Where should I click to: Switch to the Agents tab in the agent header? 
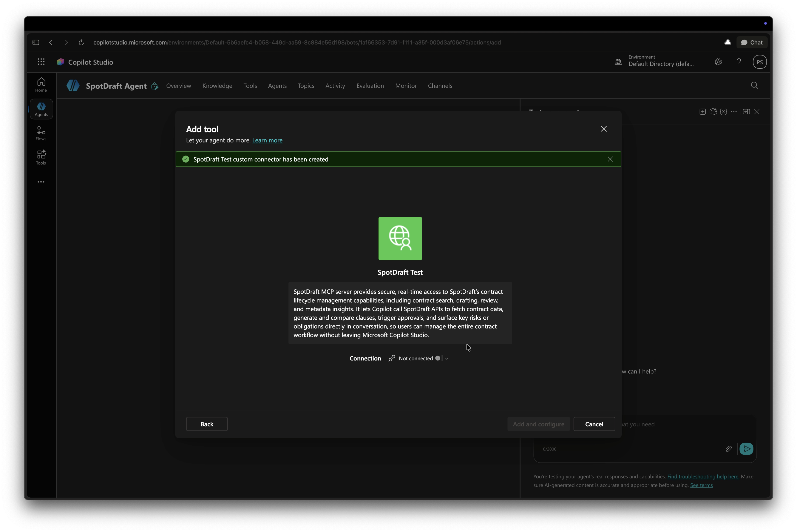pyautogui.click(x=277, y=86)
